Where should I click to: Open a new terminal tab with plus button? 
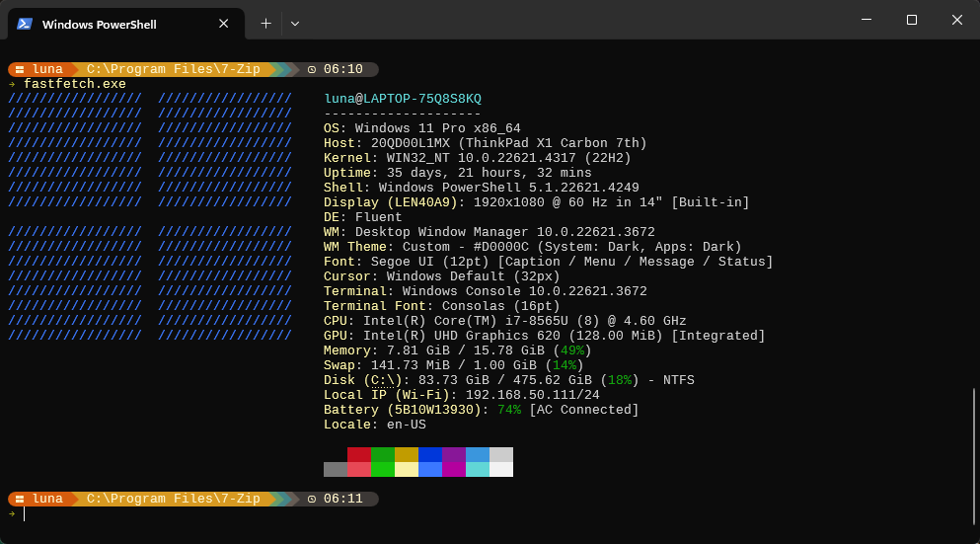coord(265,24)
